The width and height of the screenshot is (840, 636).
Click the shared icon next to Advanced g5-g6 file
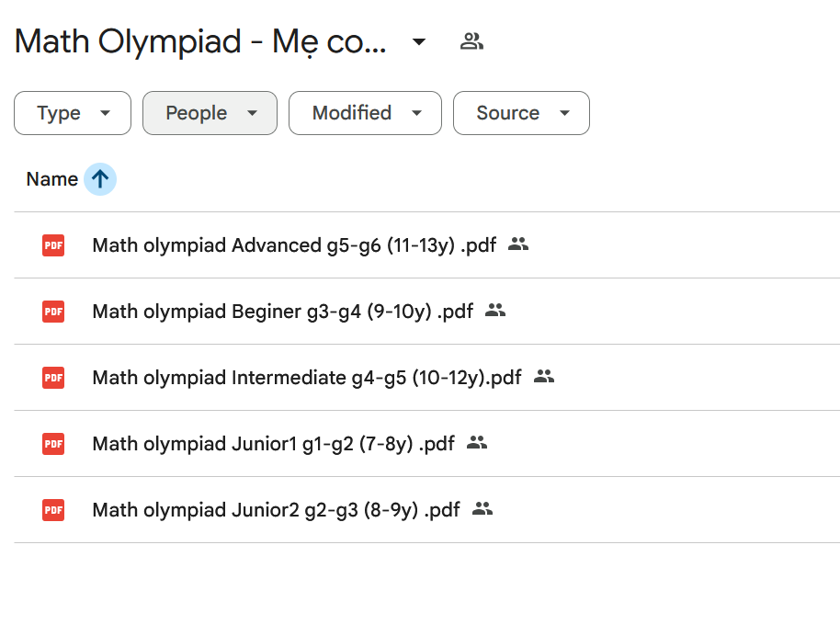518,244
